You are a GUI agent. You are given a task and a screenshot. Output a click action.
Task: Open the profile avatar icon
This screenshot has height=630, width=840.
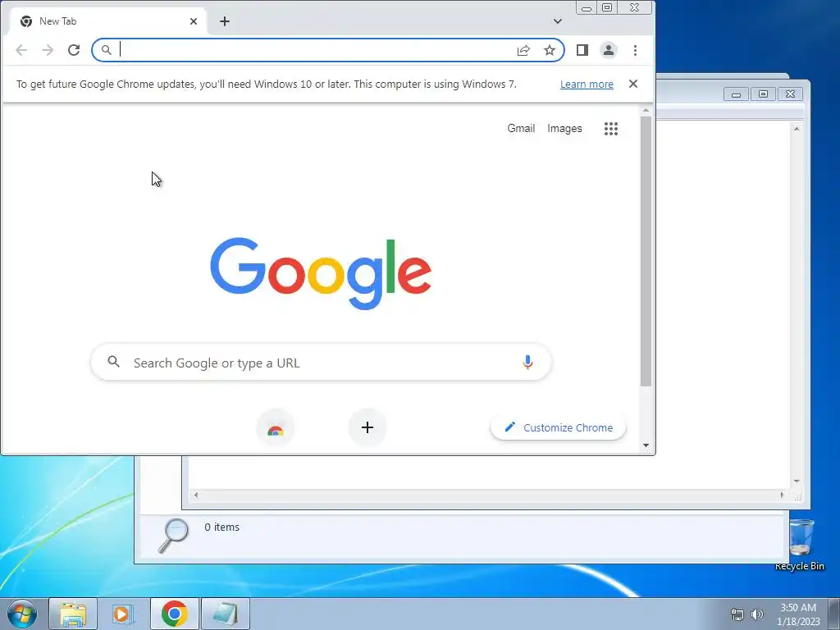tap(609, 50)
